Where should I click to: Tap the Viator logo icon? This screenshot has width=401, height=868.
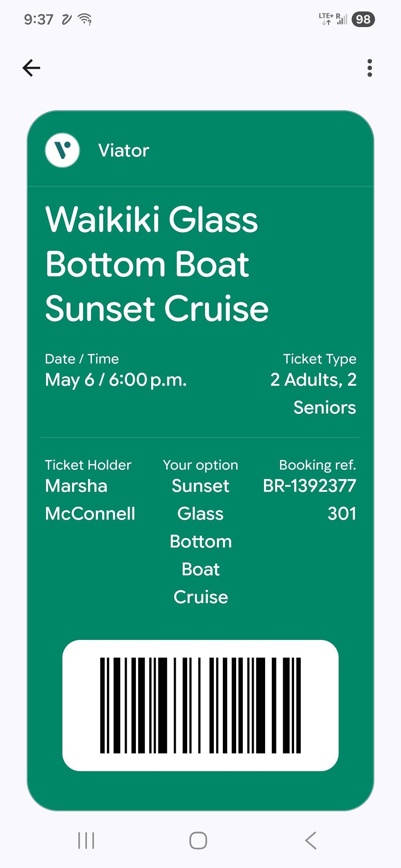click(x=62, y=150)
